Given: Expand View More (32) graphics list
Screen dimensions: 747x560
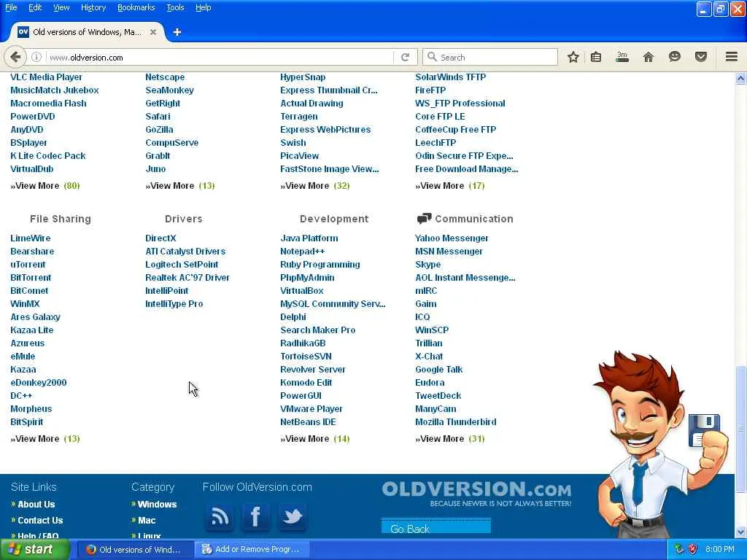Looking at the screenshot, I should [315, 186].
